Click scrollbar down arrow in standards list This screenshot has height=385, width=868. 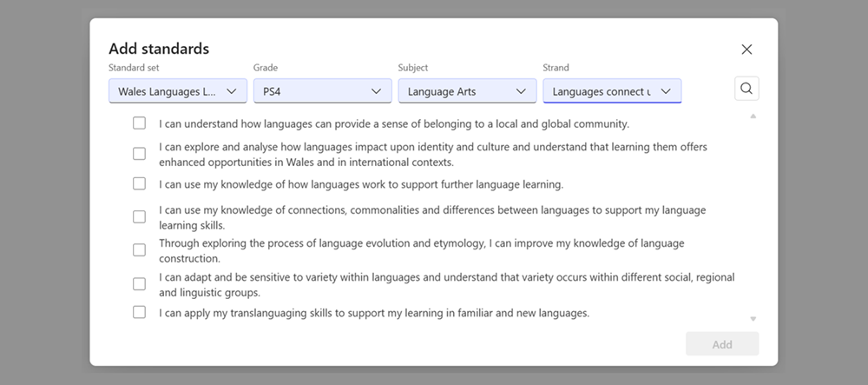pos(753,319)
